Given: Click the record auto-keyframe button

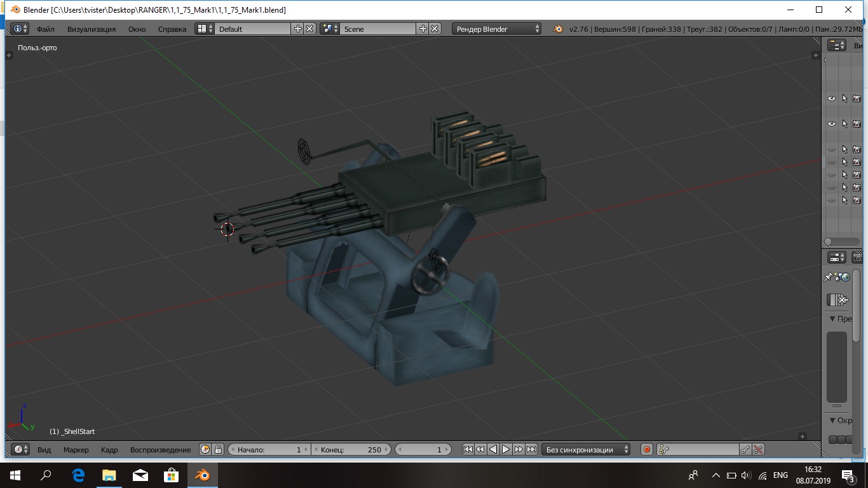Looking at the screenshot, I should click(x=647, y=449).
